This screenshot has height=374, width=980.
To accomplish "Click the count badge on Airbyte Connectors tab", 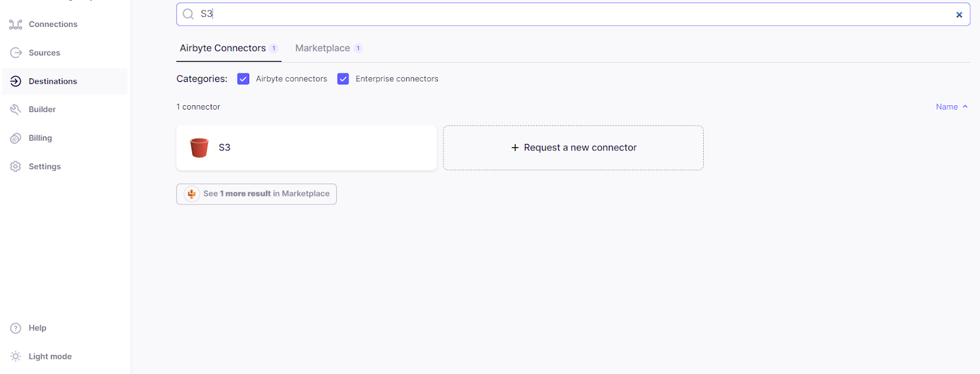I will click(274, 48).
